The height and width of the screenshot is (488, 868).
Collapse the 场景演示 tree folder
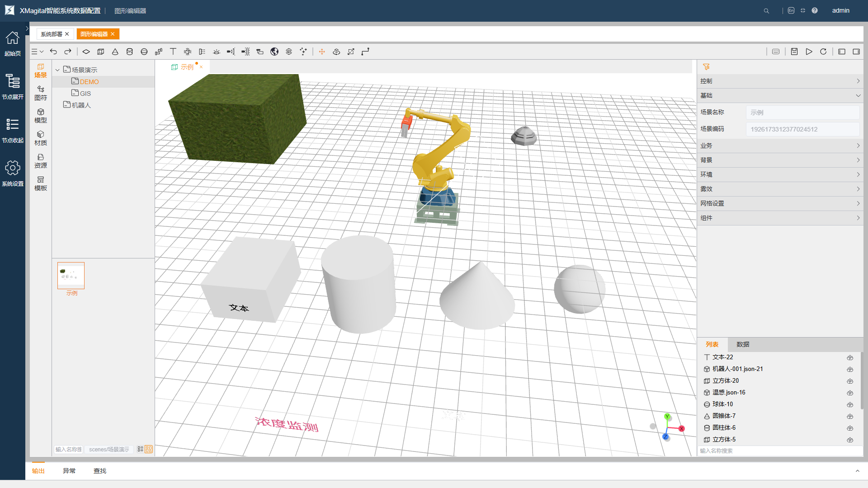(57, 70)
